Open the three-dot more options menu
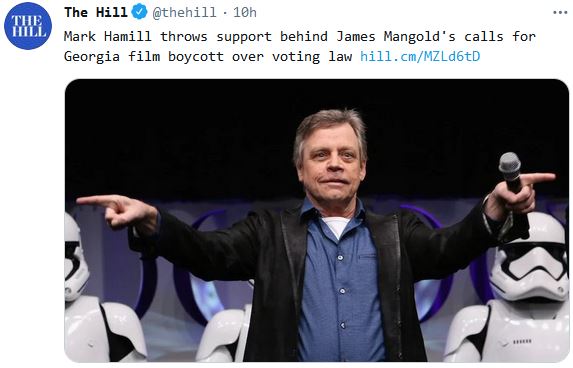Image resolution: width=573 pixels, height=368 pixels. click(x=560, y=12)
